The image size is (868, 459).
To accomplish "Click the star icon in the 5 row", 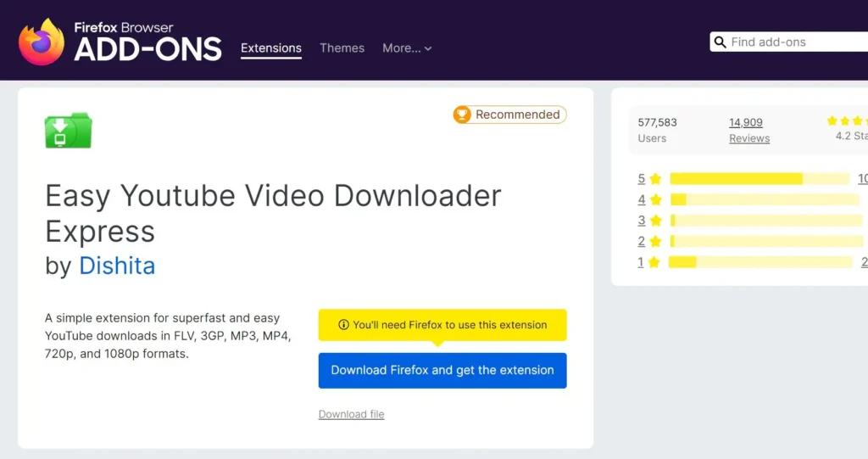I will click(x=655, y=178).
